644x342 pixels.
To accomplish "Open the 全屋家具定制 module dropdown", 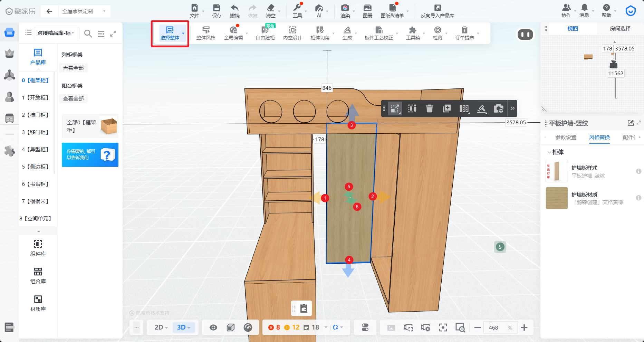I will (84, 11).
